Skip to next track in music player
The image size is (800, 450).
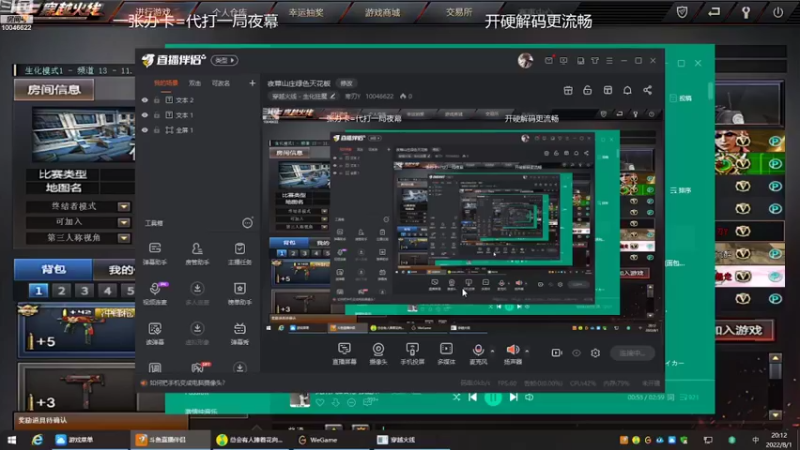pyautogui.click(x=514, y=397)
